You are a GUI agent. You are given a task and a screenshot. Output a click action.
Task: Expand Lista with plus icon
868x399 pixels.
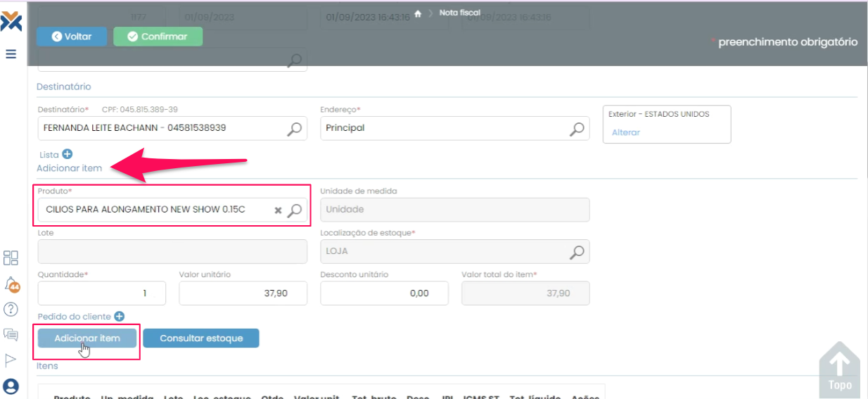[x=68, y=154]
